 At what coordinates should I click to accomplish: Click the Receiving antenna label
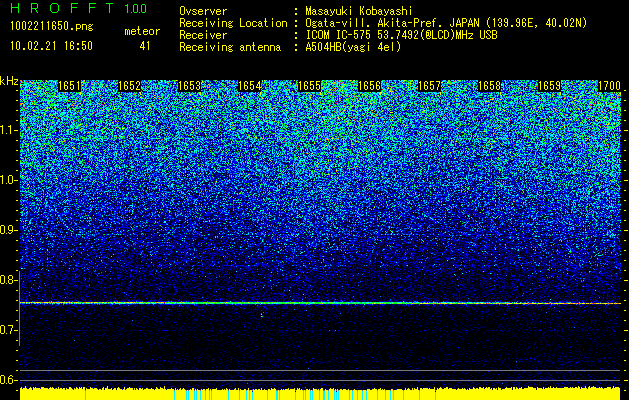pos(230,47)
